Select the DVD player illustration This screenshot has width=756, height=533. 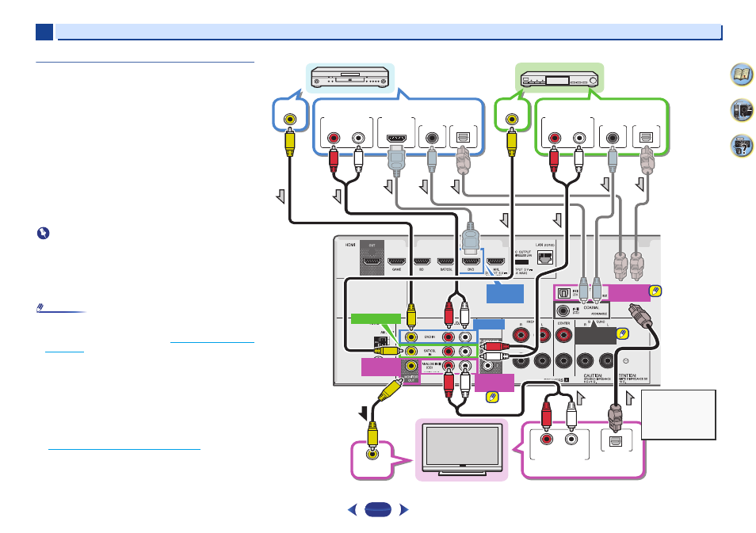350,77
